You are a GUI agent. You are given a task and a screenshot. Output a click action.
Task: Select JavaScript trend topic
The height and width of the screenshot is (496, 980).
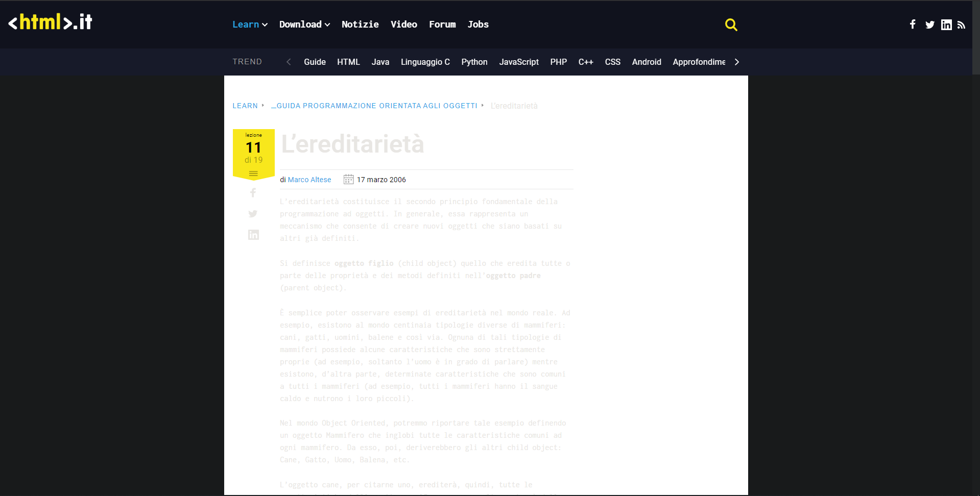coord(519,62)
